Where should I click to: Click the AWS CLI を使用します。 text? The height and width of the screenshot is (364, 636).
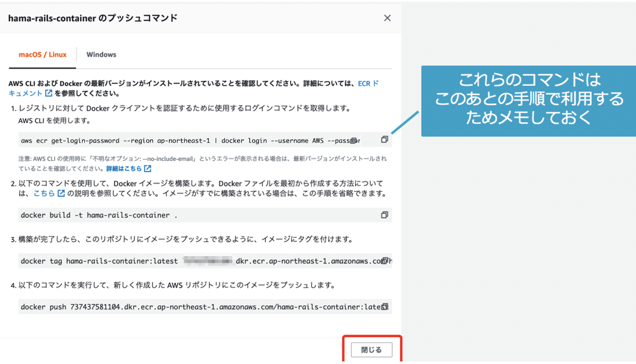click(x=55, y=121)
